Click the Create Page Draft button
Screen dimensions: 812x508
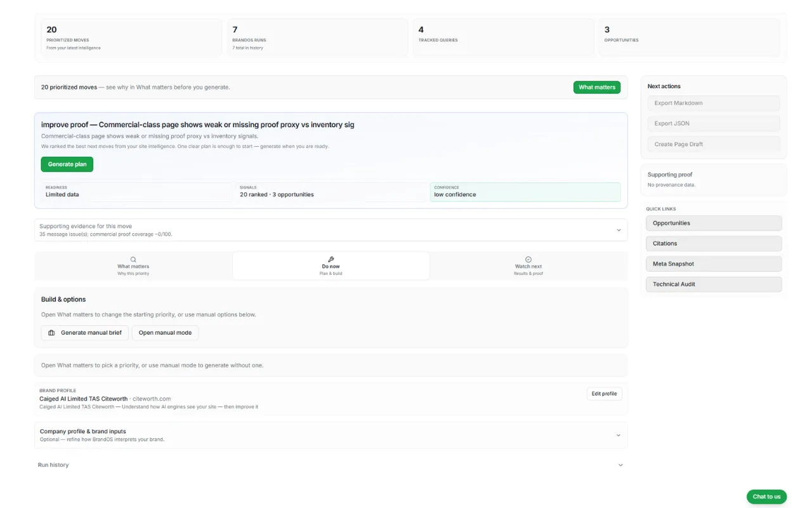[x=714, y=144]
